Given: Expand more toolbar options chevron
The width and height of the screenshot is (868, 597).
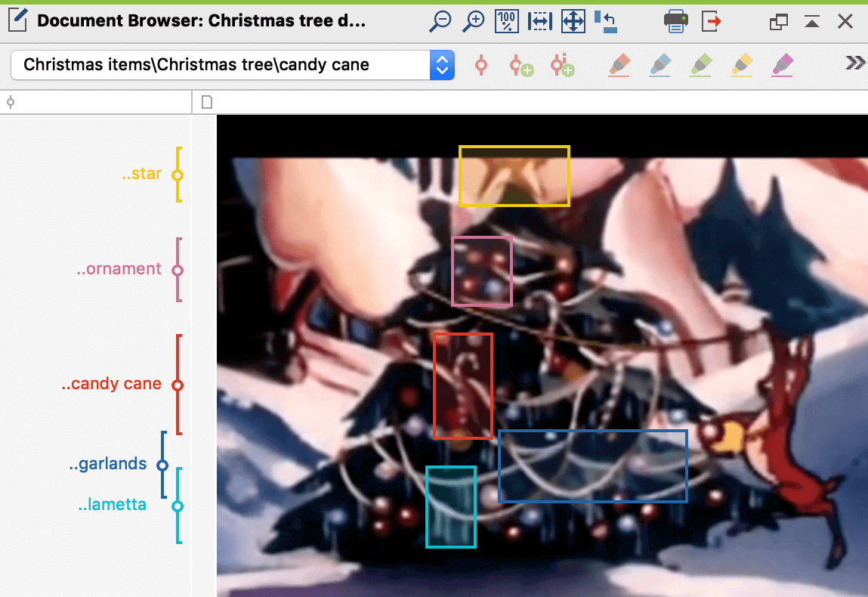Looking at the screenshot, I should (x=854, y=63).
